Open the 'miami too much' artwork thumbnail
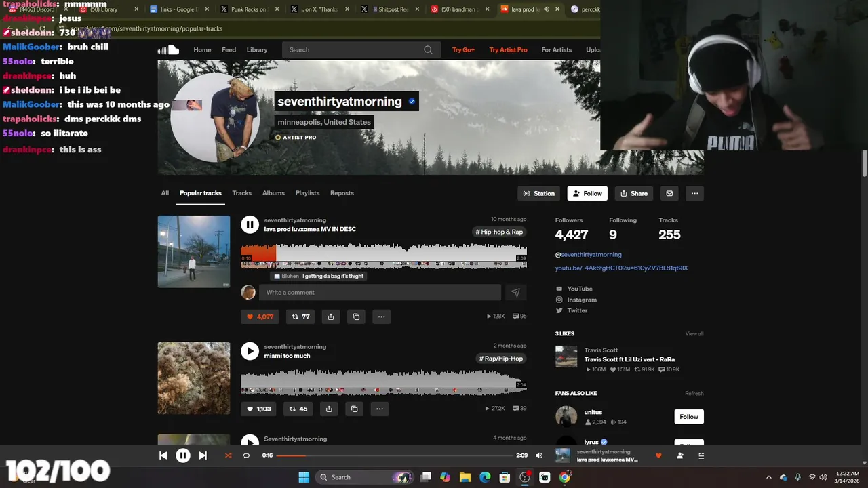Screen dimensions: 868x488 [x=194, y=378]
